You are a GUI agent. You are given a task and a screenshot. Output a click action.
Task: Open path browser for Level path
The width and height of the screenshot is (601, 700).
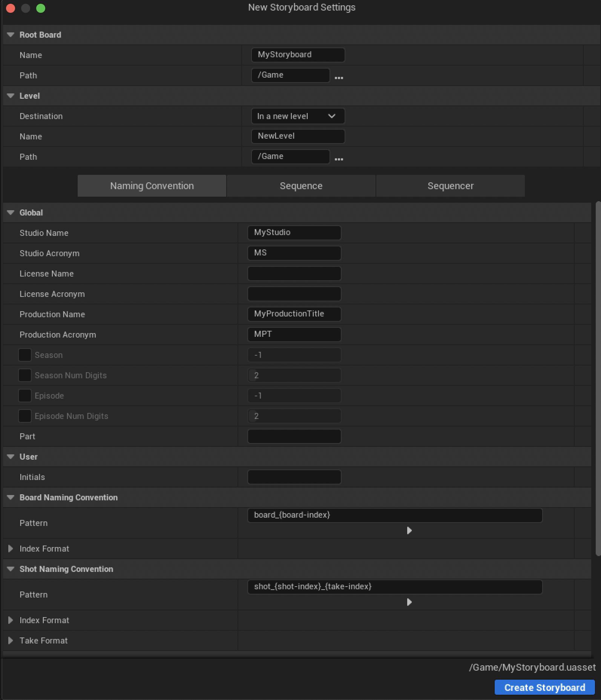pos(339,159)
